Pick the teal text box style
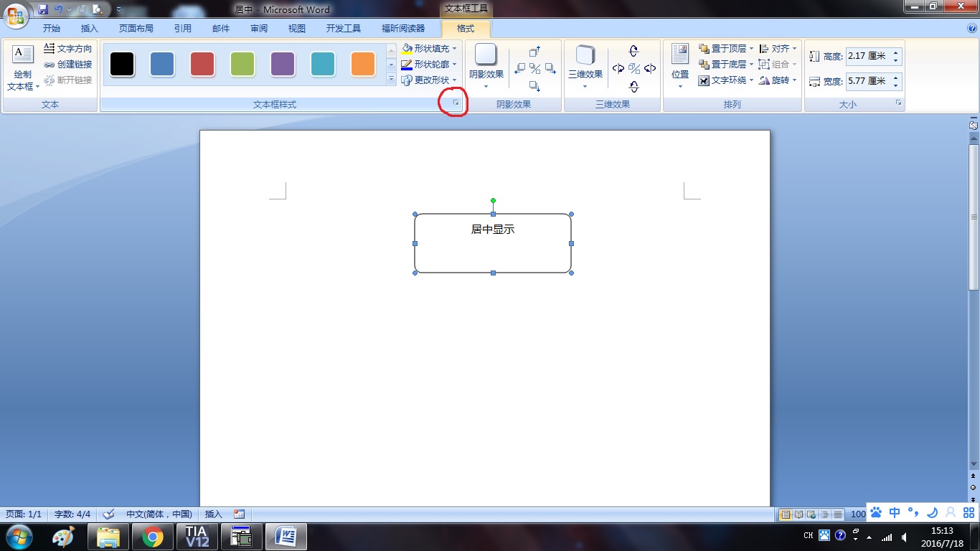 [x=323, y=64]
